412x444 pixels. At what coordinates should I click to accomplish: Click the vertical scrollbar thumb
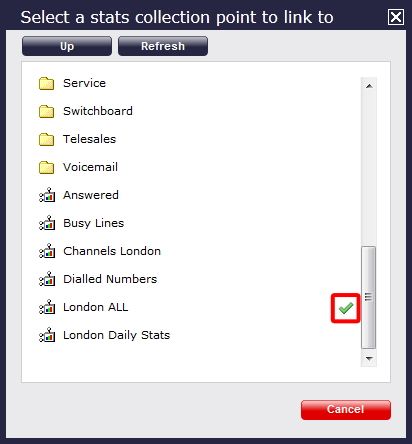pos(369,297)
